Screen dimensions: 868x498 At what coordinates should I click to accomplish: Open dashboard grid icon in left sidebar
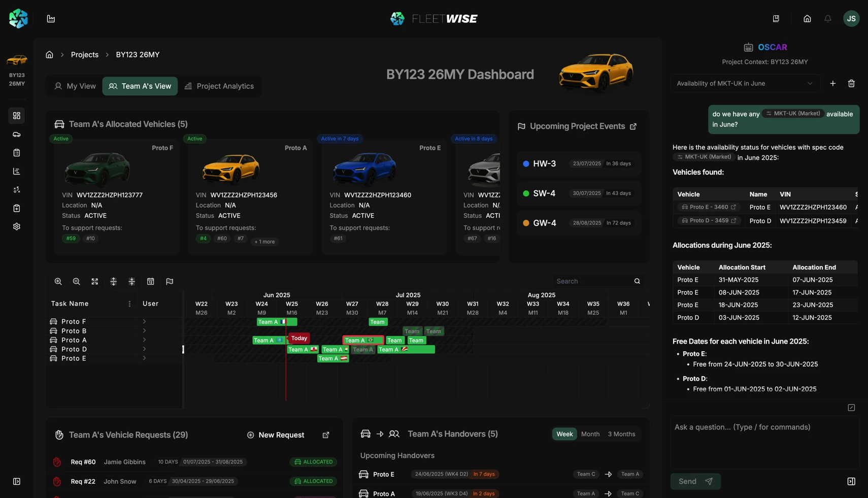[x=17, y=116]
